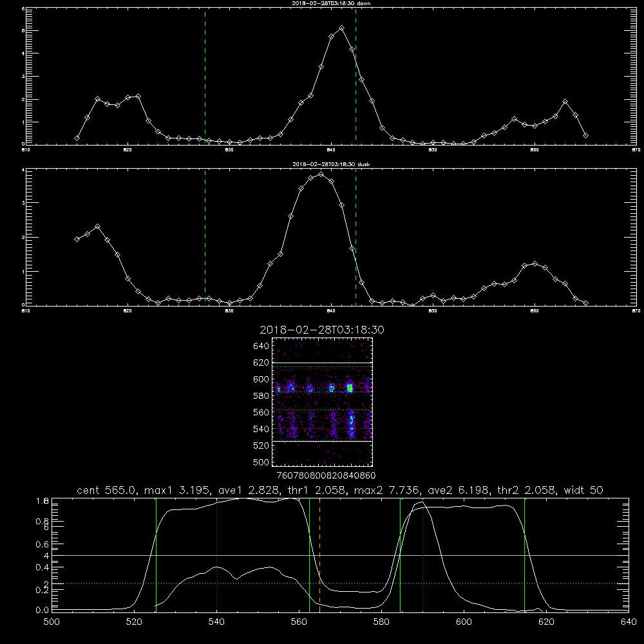
Task: Click y-axis label "580" beside the spectral image
Action: (261, 395)
